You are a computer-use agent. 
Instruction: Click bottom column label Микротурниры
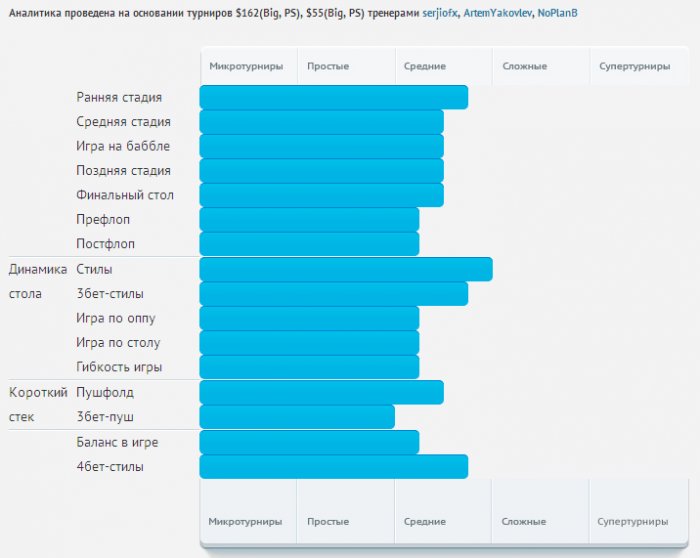pos(245,521)
